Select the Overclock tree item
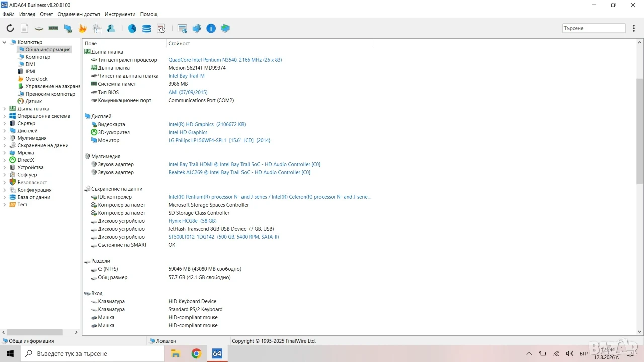This screenshot has width=644, height=362. 36,79
